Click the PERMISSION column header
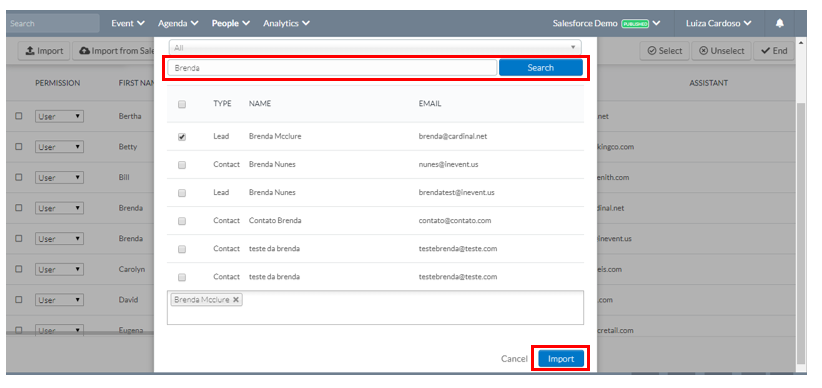 58,83
